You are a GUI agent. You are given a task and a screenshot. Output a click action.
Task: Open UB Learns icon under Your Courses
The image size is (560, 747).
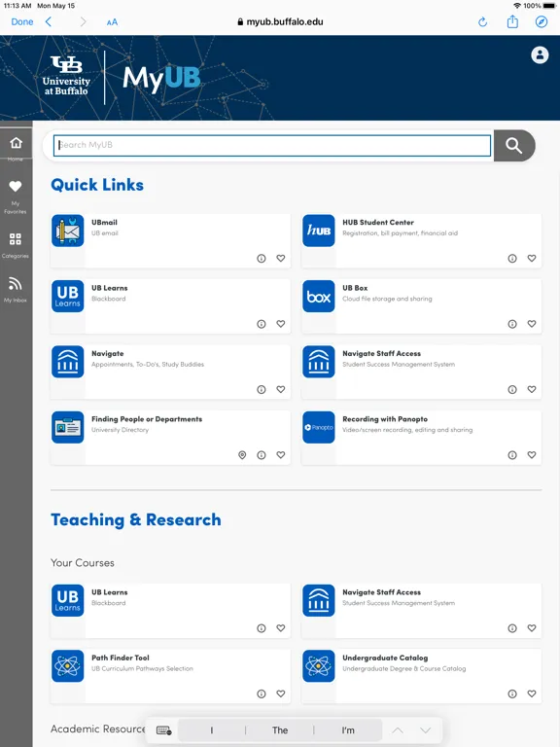(68, 600)
